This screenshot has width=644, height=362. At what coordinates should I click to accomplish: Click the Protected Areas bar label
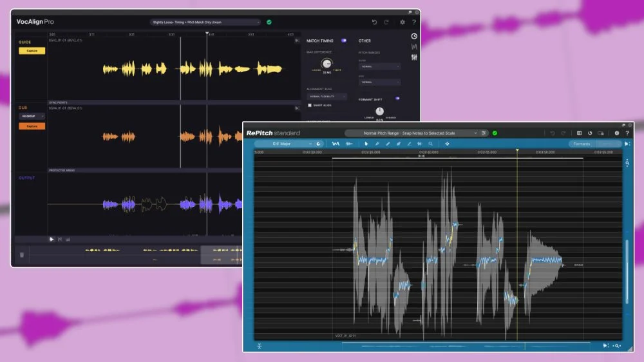click(x=62, y=170)
